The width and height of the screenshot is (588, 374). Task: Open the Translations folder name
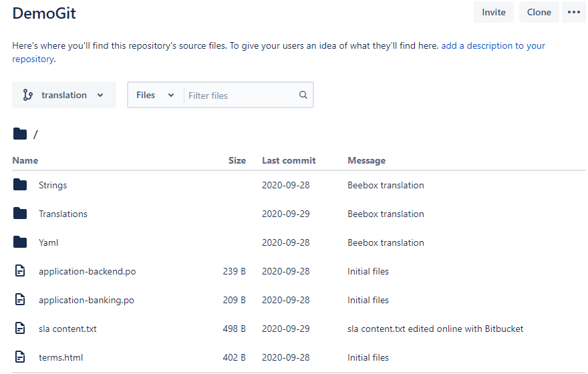coord(63,214)
